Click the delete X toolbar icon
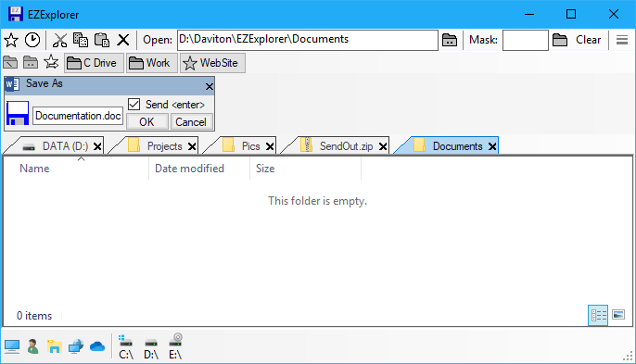This screenshot has height=364, width=636. click(123, 40)
